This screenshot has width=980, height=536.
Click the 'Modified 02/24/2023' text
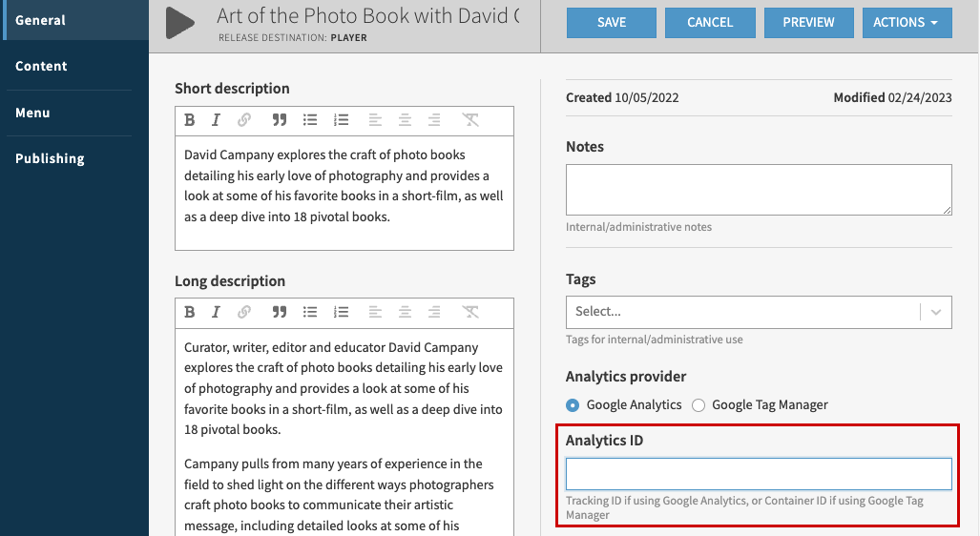pyautogui.click(x=892, y=97)
